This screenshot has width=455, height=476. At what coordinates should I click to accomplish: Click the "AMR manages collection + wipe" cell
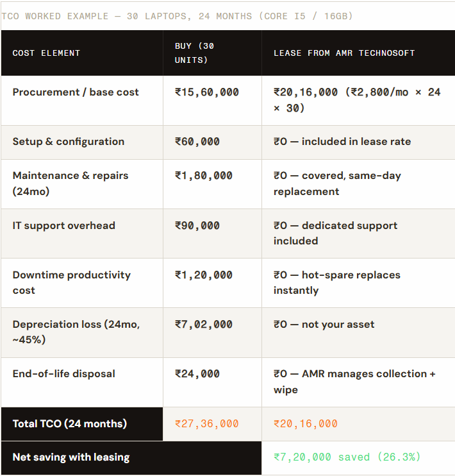click(x=354, y=382)
